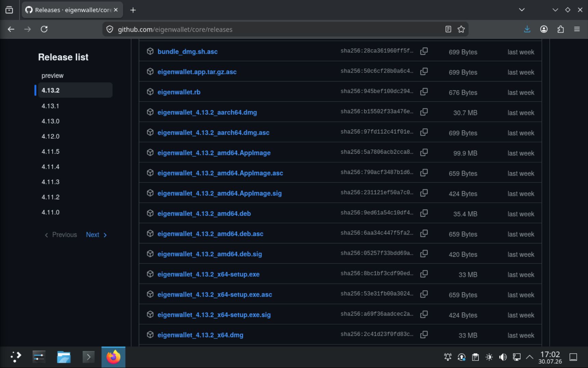Copy SHA256 hash for eigenwallet.app.tar.gz.asc
Screen dimensions: 588x368
pos(424,72)
